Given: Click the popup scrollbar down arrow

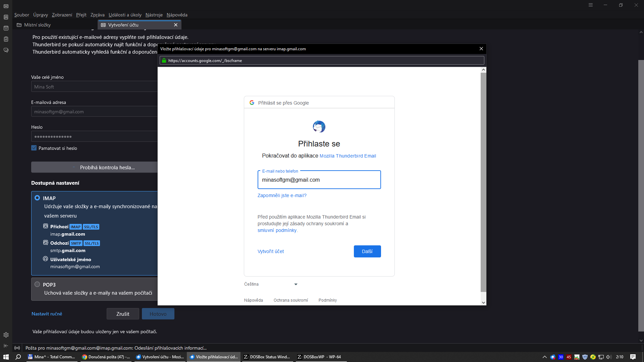Looking at the screenshot, I should tap(483, 302).
